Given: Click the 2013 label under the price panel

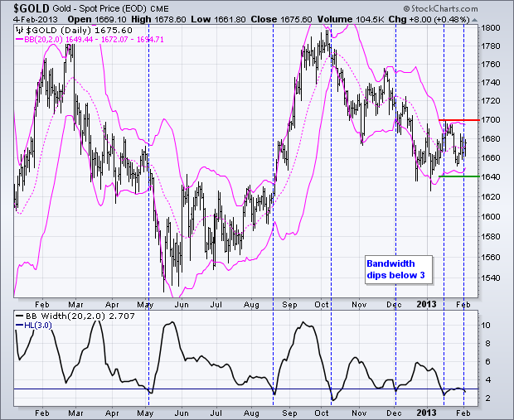Looking at the screenshot, I should 426,304.
